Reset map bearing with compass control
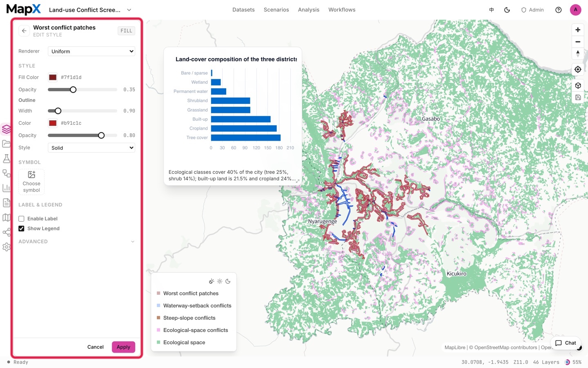Image resolution: width=588 pixels, height=368 pixels. click(578, 54)
